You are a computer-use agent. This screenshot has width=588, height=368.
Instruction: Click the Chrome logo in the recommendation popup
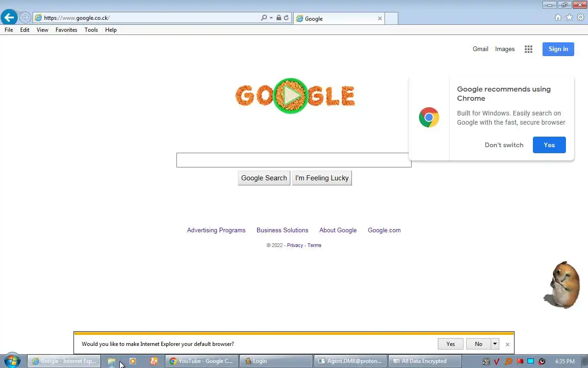[429, 118]
